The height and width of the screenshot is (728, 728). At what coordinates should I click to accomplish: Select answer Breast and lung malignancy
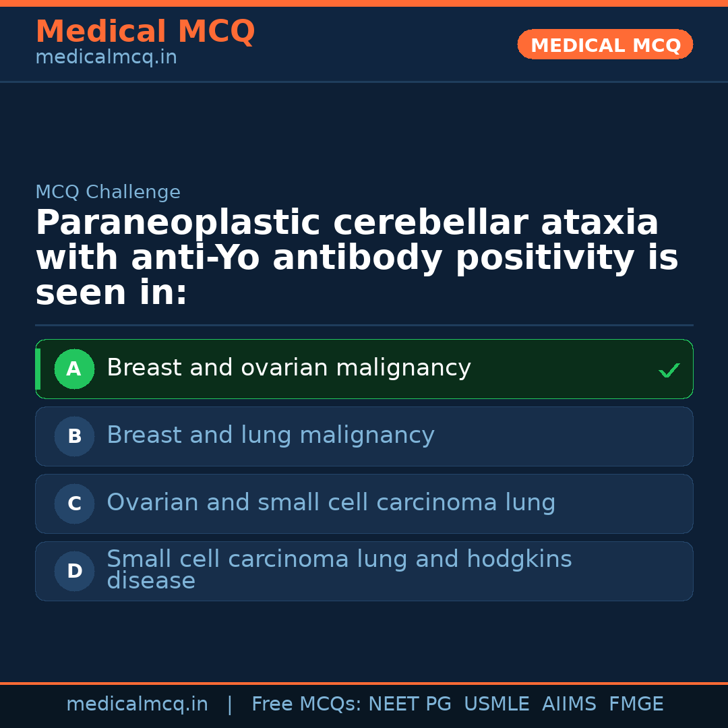coord(270,435)
